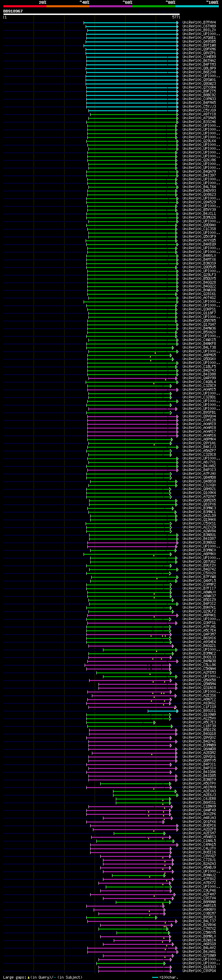Select the UniRef100_A8J7X1 hit
222x980 pixels.
pyautogui.click(x=199, y=462)
